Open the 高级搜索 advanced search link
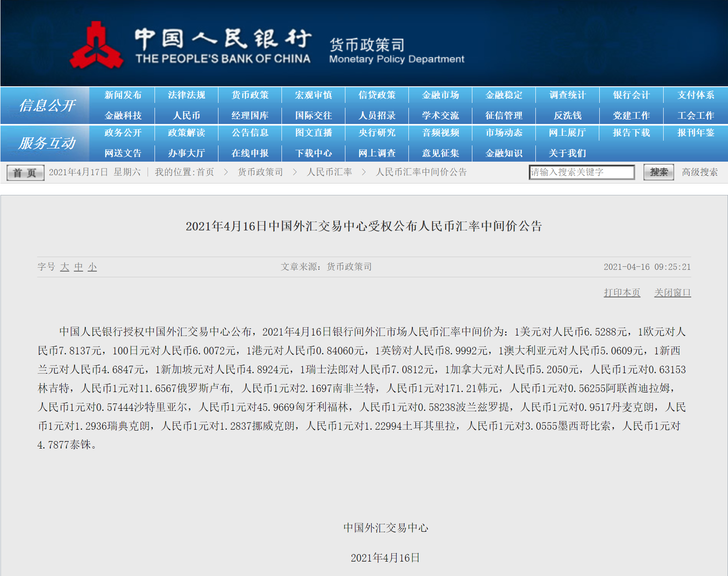Image resolution: width=728 pixels, height=576 pixels. [x=700, y=172]
